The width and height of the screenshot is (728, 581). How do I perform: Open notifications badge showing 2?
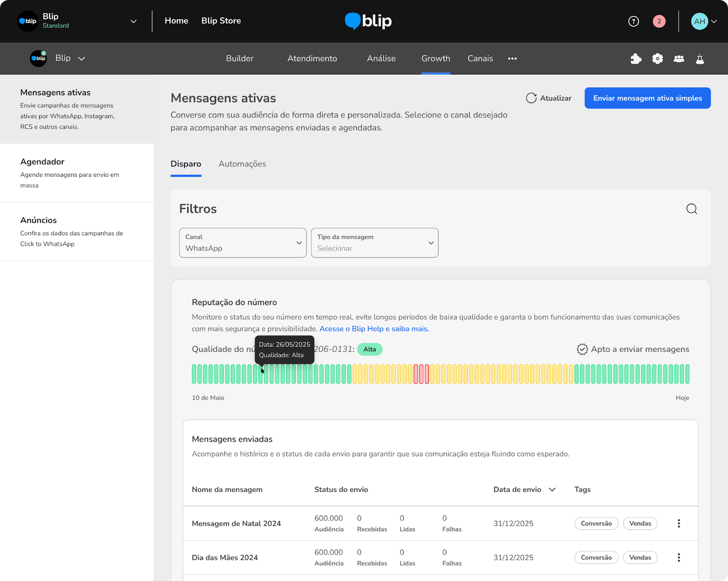coord(659,21)
